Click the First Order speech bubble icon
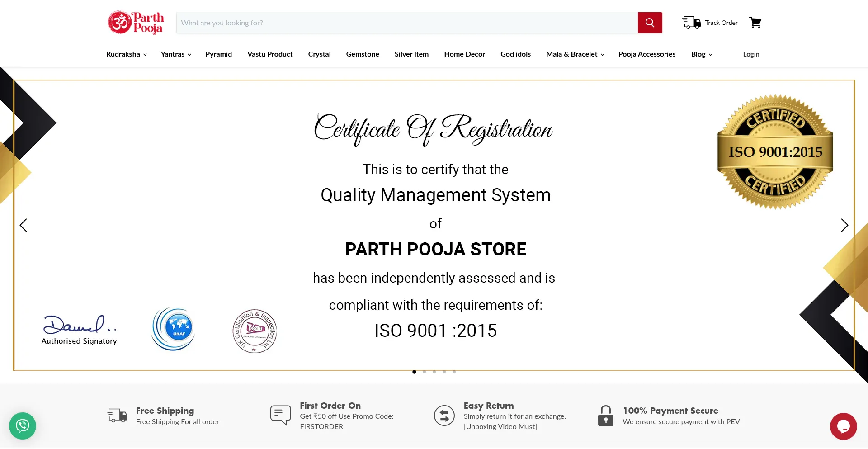Screen dimensions: 868x449 (281, 415)
